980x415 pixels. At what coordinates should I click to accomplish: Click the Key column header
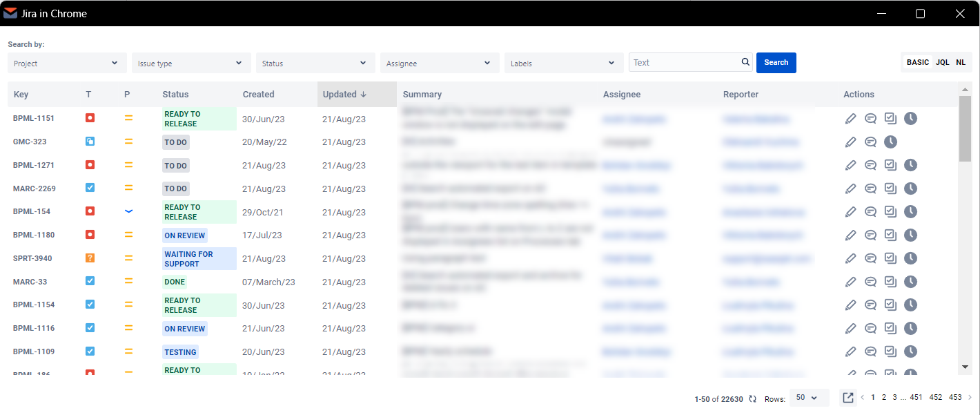coord(21,95)
